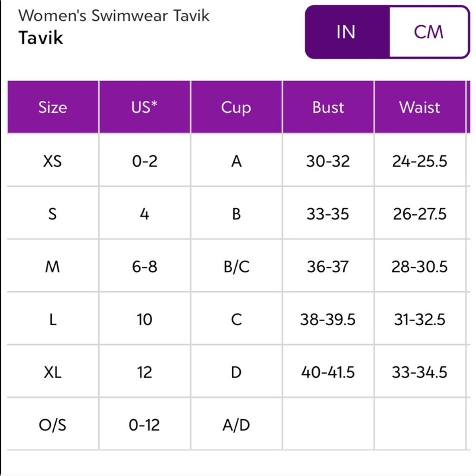476x476 pixels.
Task: Select the B/C cup cell
Action: coord(236,267)
